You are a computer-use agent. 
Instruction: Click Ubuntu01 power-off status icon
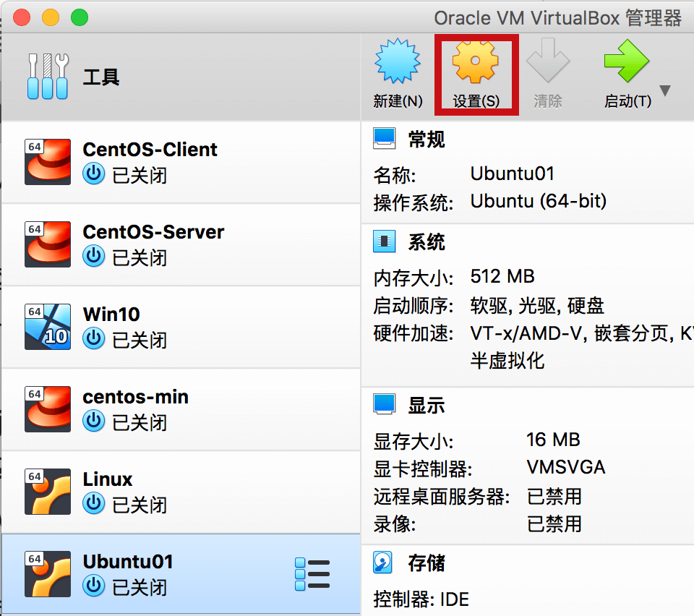pyautogui.click(x=94, y=586)
